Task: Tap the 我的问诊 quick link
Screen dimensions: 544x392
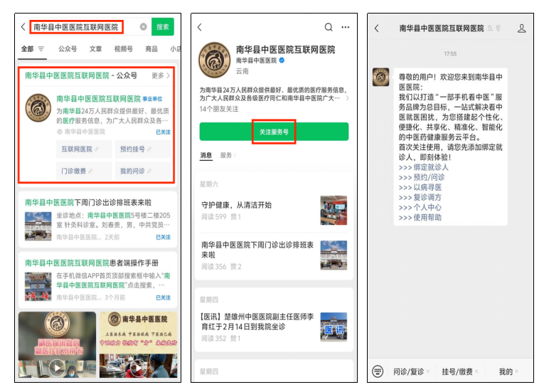Action: click(x=143, y=171)
